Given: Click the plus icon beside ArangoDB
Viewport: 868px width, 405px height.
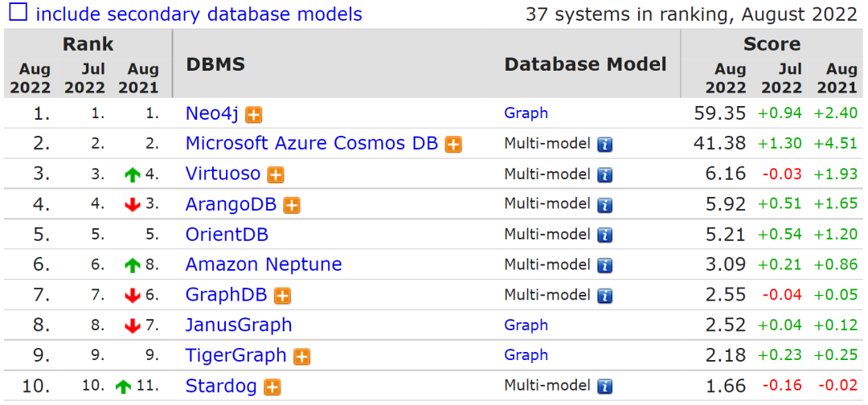Looking at the screenshot, I should point(292,205).
